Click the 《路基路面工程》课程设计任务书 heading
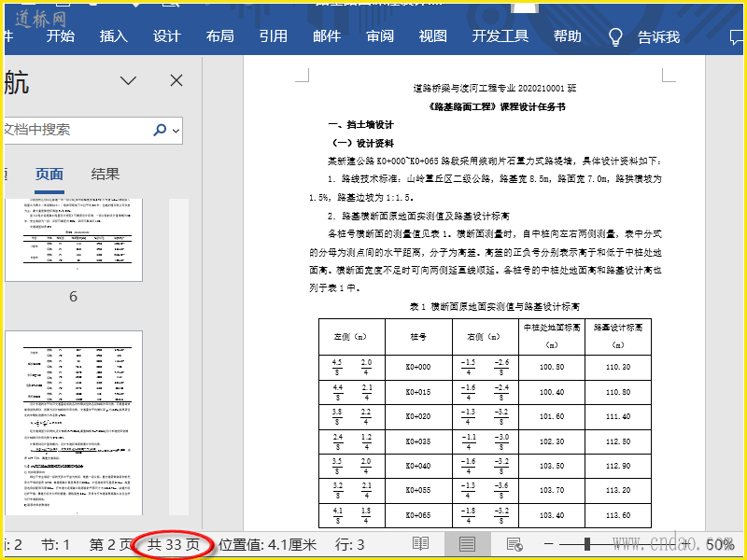Viewport: 747px width, 560px height. [x=497, y=106]
